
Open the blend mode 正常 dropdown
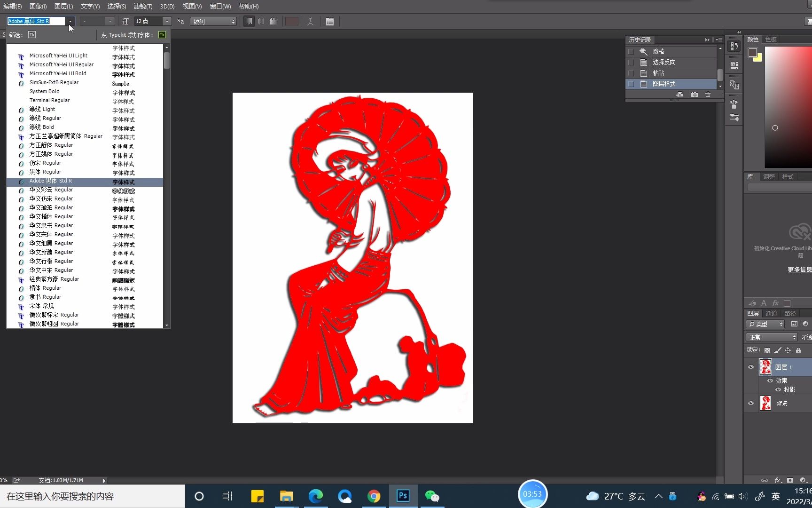tap(772, 337)
